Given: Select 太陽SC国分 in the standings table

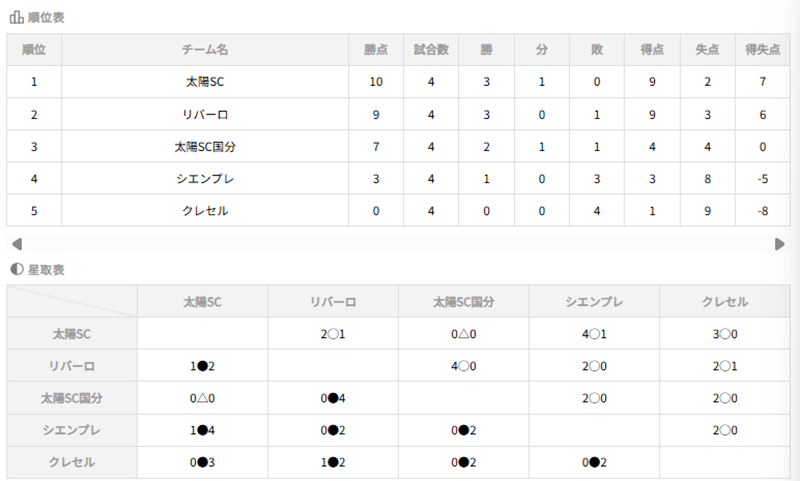Looking at the screenshot, I should (205, 147).
